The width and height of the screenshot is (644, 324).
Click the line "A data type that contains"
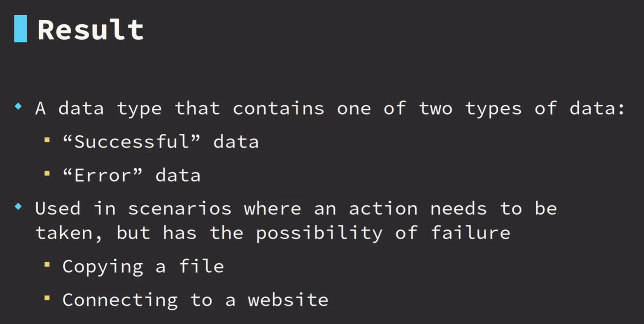330,109
